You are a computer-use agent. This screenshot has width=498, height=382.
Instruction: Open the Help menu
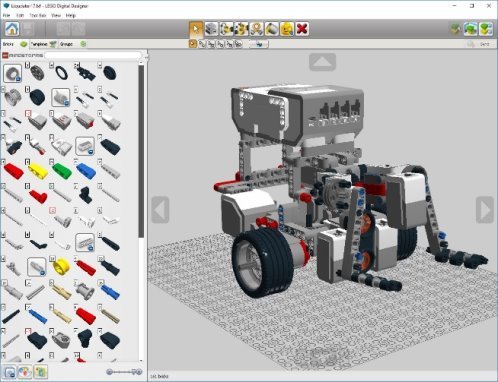click(x=71, y=15)
